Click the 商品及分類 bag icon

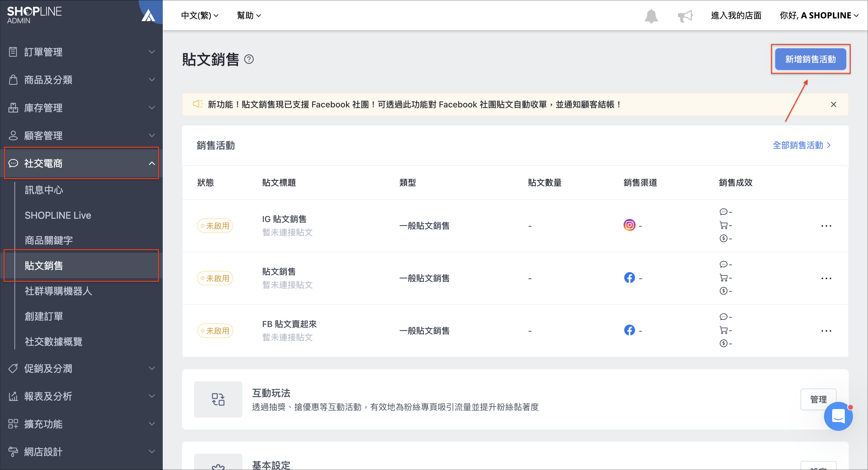(x=13, y=80)
